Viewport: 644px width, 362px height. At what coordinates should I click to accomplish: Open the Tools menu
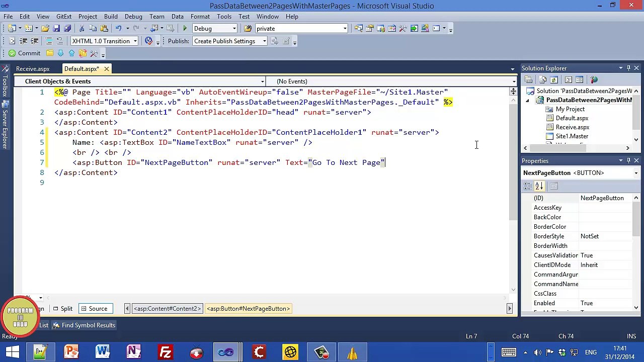click(224, 17)
